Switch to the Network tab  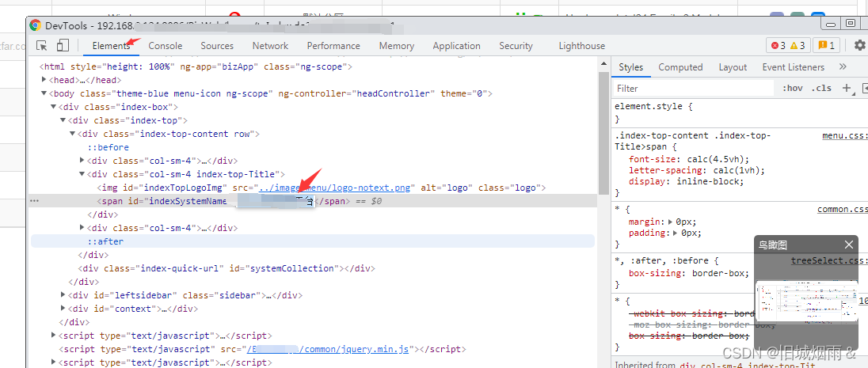click(x=270, y=46)
